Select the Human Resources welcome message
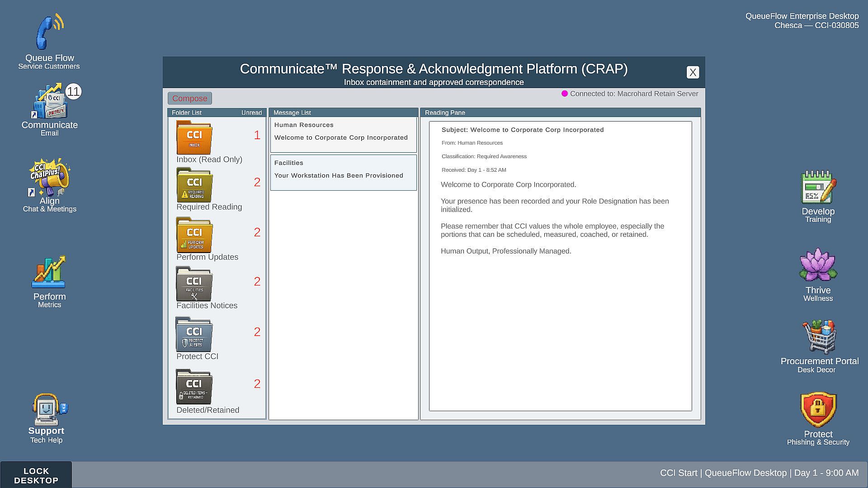Image resolution: width=868 pixels, height=488 pixels. pyautogui.click(x=344, y=135)
